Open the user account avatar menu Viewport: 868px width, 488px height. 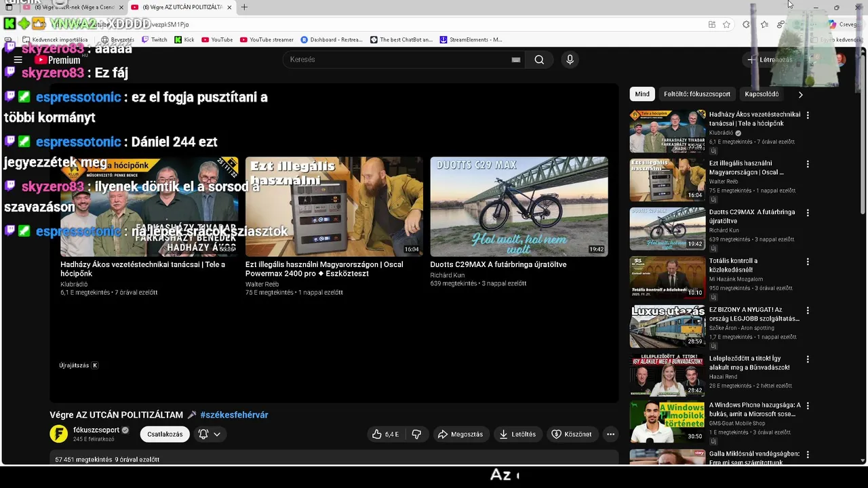coord(839,60)
